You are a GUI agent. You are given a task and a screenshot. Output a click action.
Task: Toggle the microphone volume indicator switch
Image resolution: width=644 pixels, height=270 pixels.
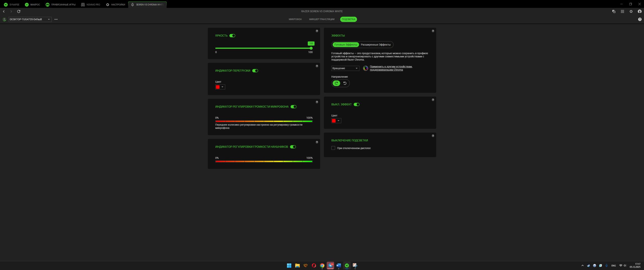coord(294,107)
